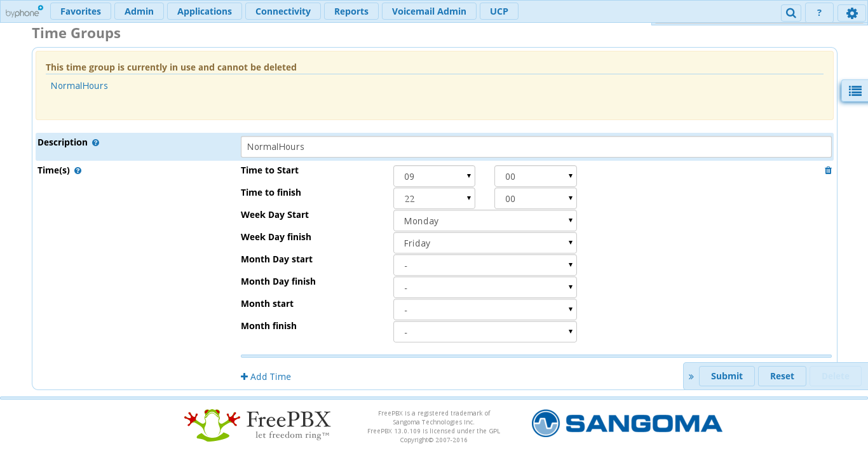The height and width of the screenshot is (460, 868).
Task: Open the settings gear menu
Action: click(851, 13)
